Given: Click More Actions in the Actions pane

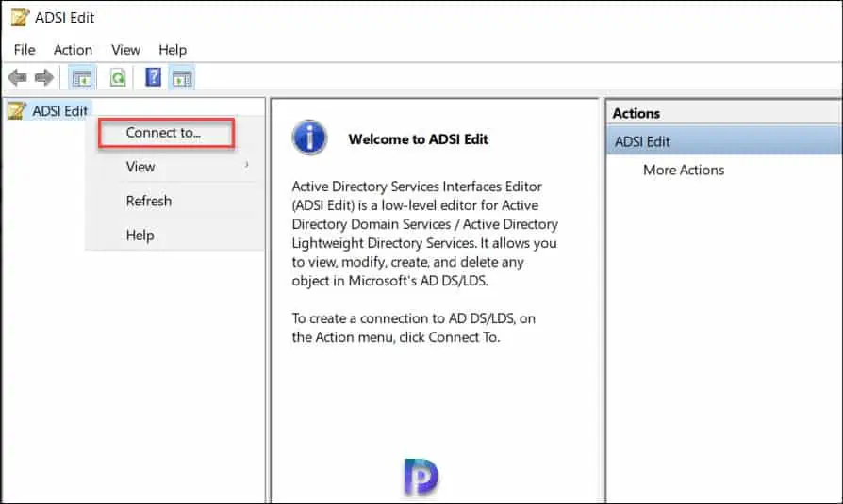Looking at the screenshot, I should pos(684,171).
